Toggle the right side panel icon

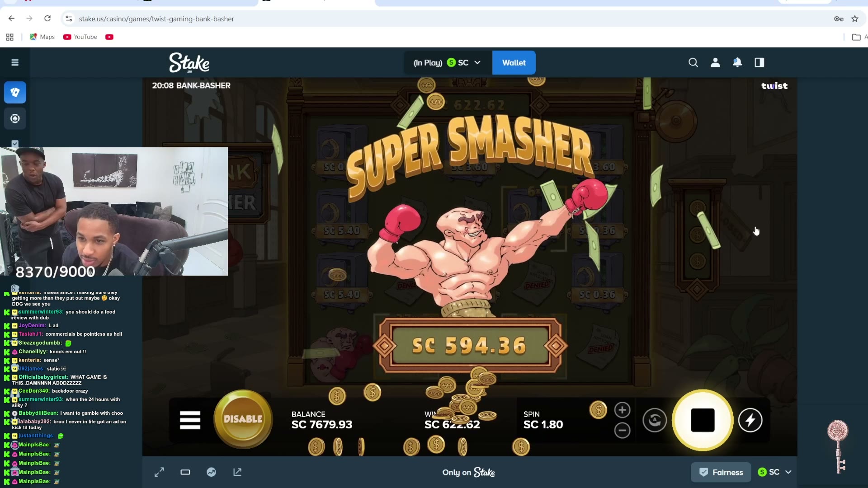[759, 62]
